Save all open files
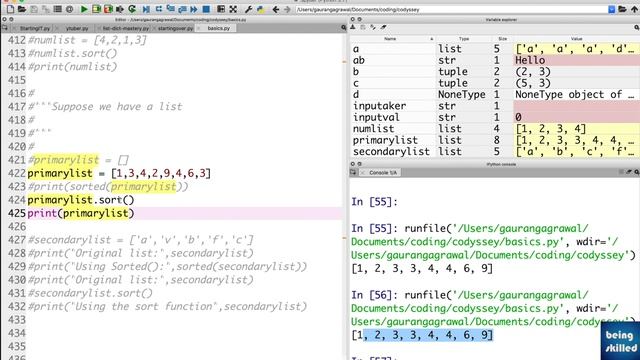 45,9
